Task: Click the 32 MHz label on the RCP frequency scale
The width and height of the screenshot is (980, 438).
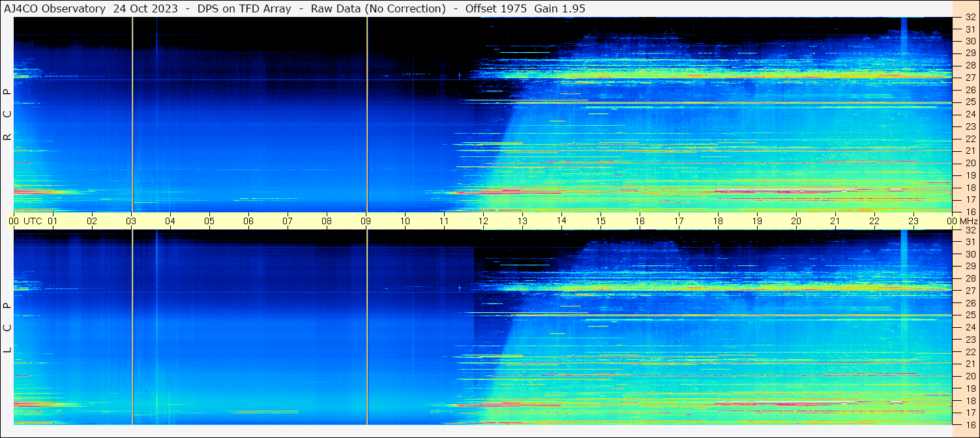Action: pyautogui.click(x=970, y=18)
